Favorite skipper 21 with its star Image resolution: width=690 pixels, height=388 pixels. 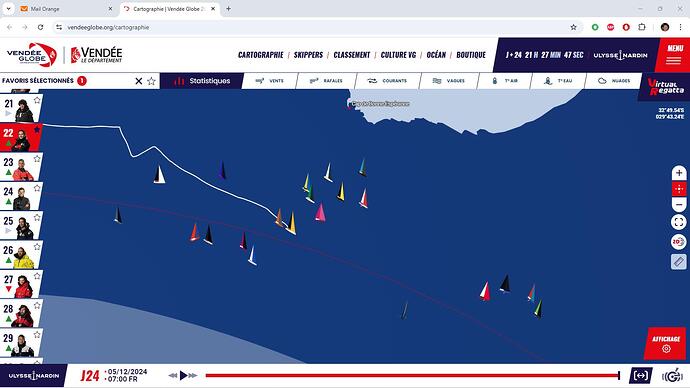[x=37, y=100]
